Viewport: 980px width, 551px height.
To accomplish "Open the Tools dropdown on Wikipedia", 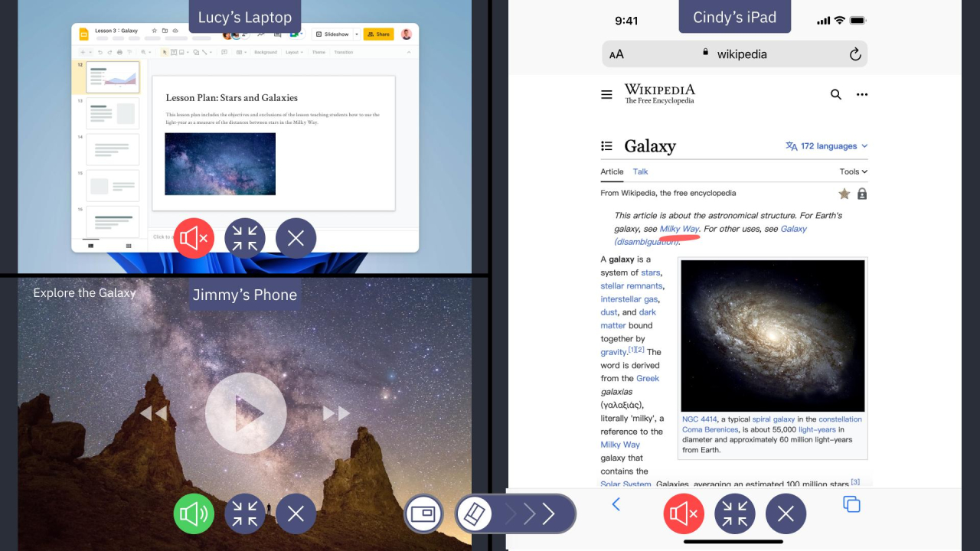I will (853, 172).
